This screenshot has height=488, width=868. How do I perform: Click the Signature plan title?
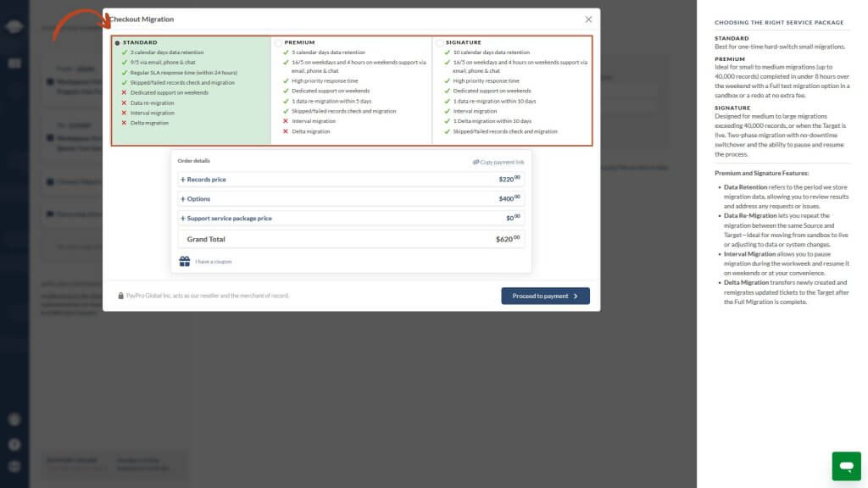[x=463, y=42]
